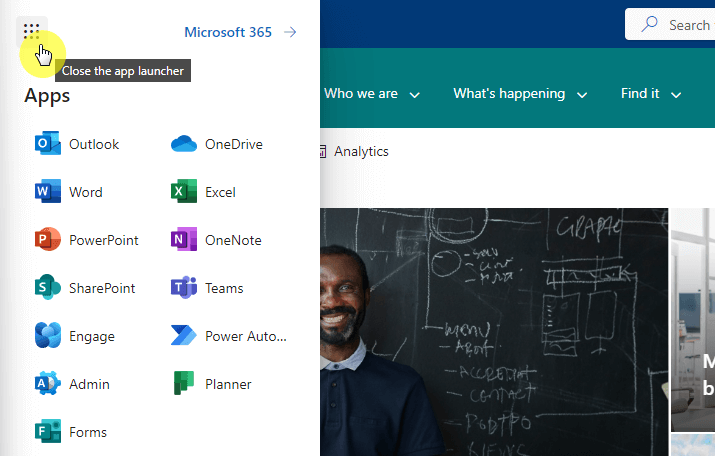
Task: Open the Engage app icon
Action: pyautogui.click(x=47, y=335)
